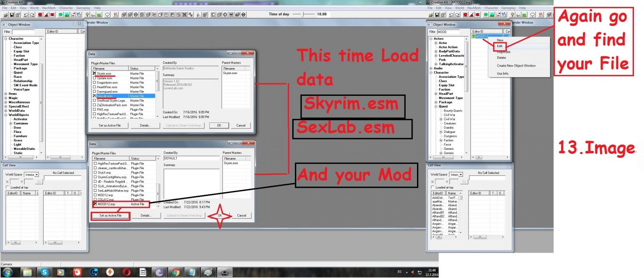Viewport: 644px width, 278px height.
Task: Choose Edit in the context menu
Action: pos(500,46)
